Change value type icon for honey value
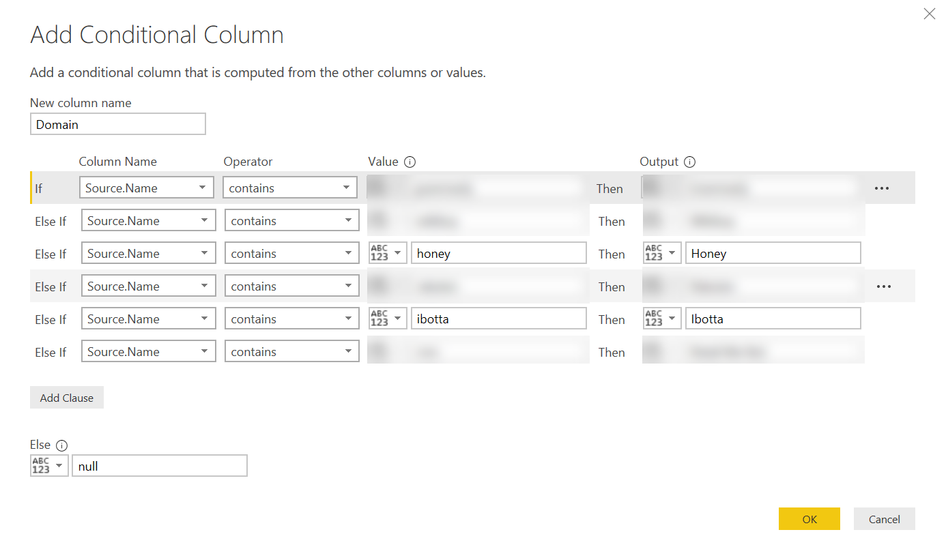The height and width of the screenshot is (560, 946). (388, 253)
